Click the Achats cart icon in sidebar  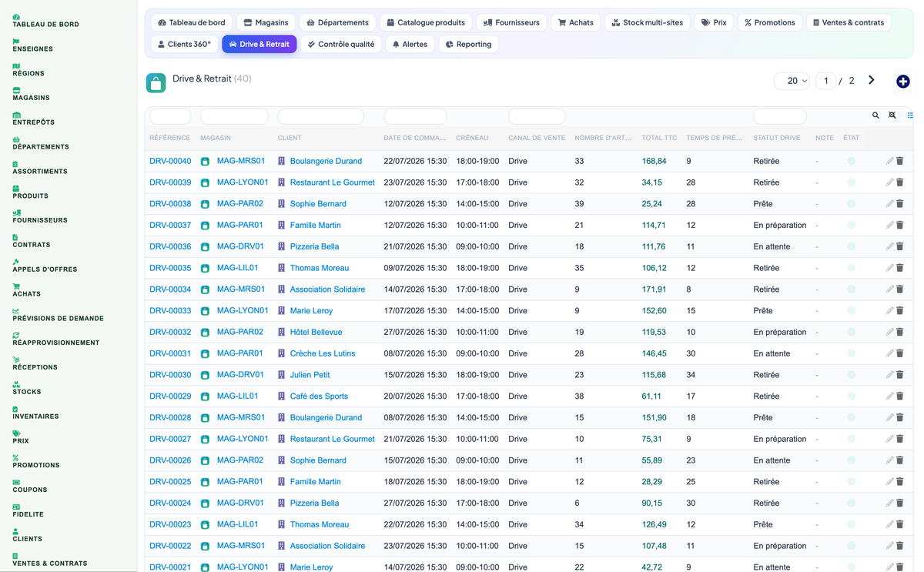tap(16, 286)
